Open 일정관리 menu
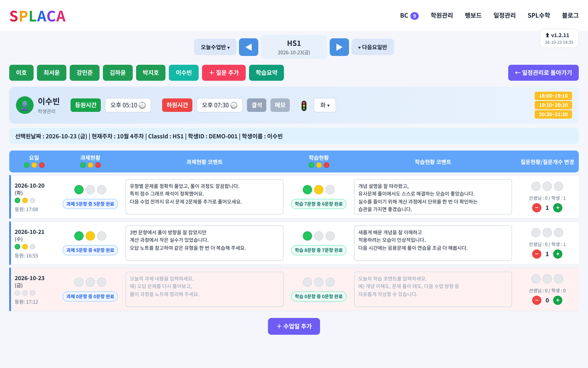This screenshot has width=588, height=368. click(505, 15)
